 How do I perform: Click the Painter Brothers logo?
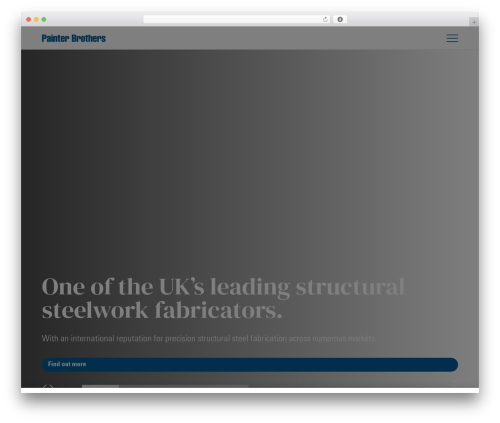[x=74, y=38]
